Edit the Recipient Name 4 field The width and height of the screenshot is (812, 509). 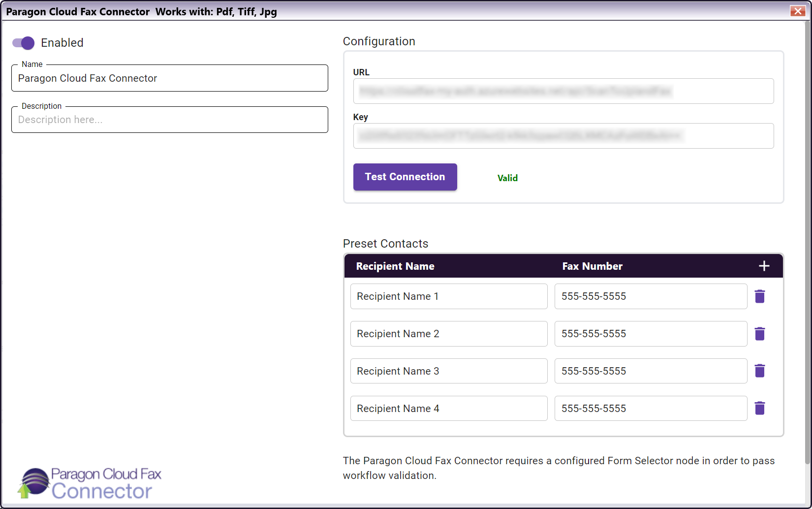tap(449, 409)
